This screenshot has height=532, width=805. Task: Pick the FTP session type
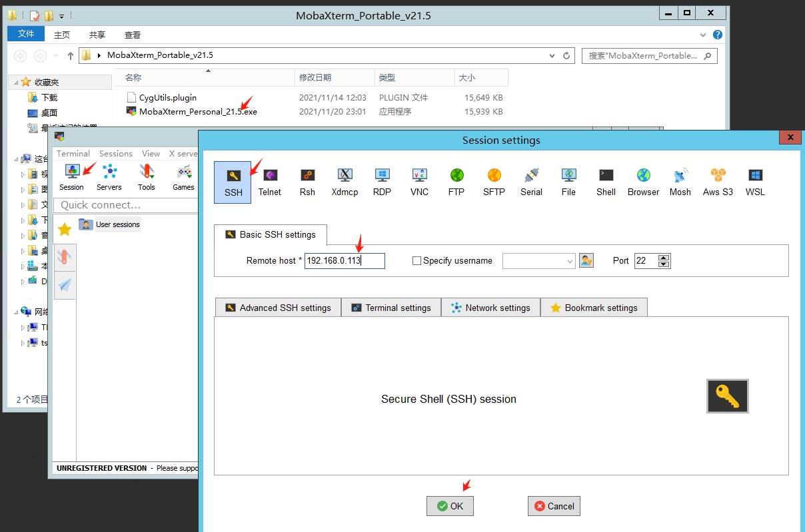click(x=456, y=182)
